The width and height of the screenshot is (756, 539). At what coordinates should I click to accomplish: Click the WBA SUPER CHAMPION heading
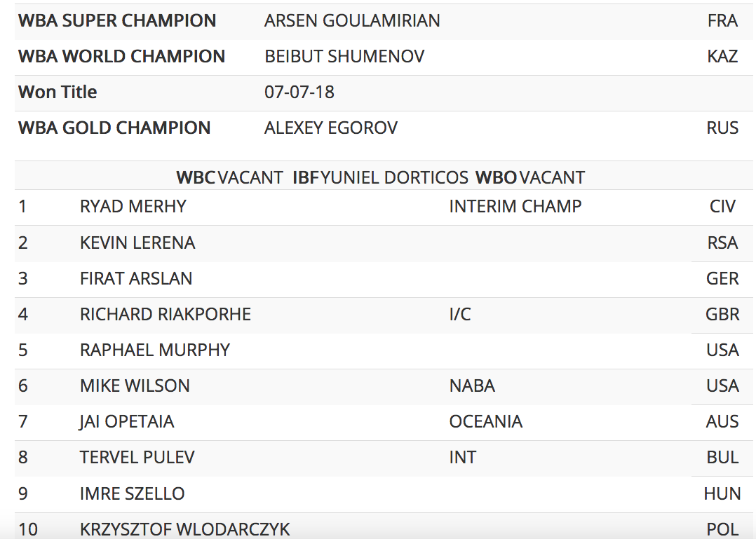pos(117,21)
